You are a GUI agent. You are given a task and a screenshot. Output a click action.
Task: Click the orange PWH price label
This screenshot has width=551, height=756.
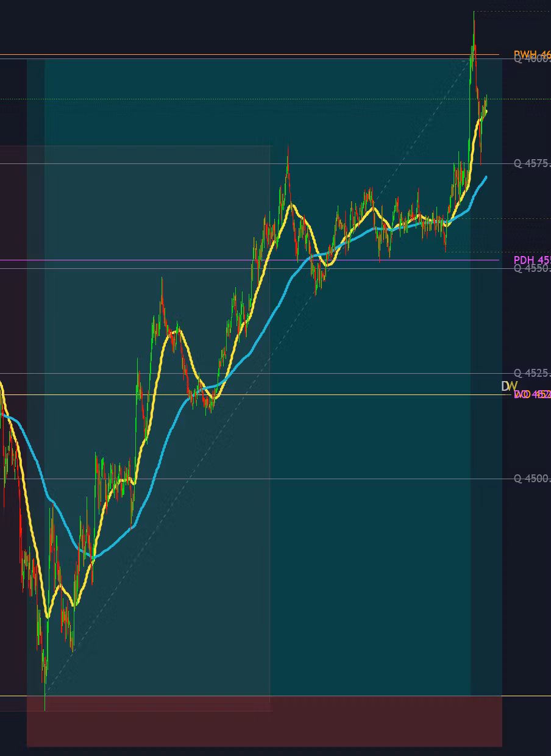point(531,54)
